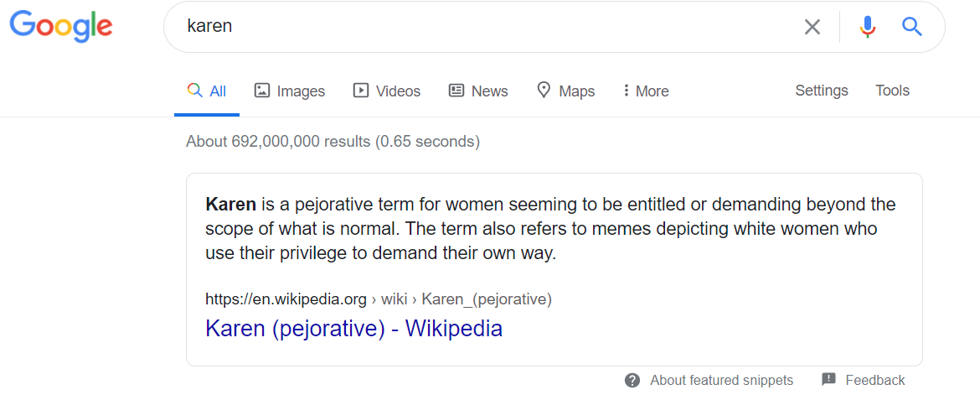Click the question mark help icon
Image resolution: width=980 pixels, height=400 pixels.
[x=632, y=380]
